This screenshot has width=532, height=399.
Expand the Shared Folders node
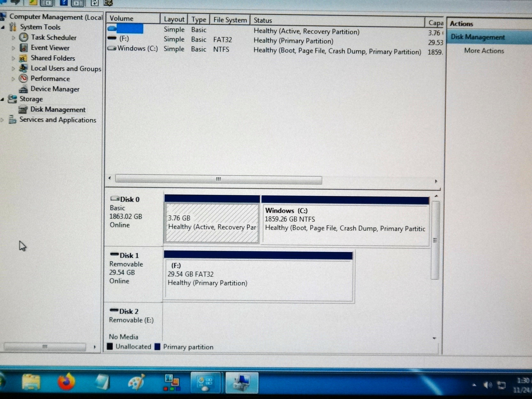pyautogui.click(x=13, y=58)
